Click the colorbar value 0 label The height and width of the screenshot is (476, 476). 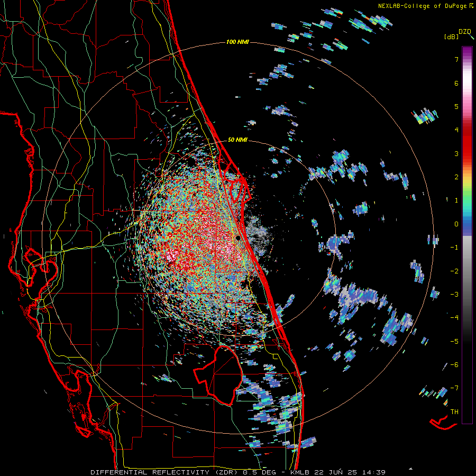click(x=456, y=224)
